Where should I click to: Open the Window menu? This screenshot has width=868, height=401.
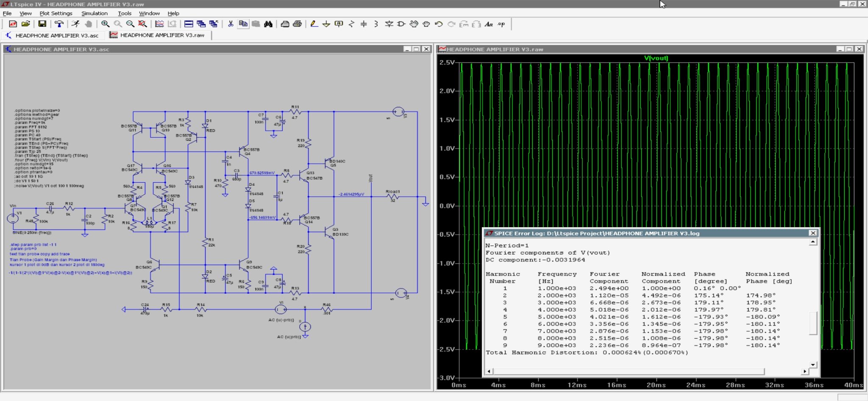[x=150, y=13]
